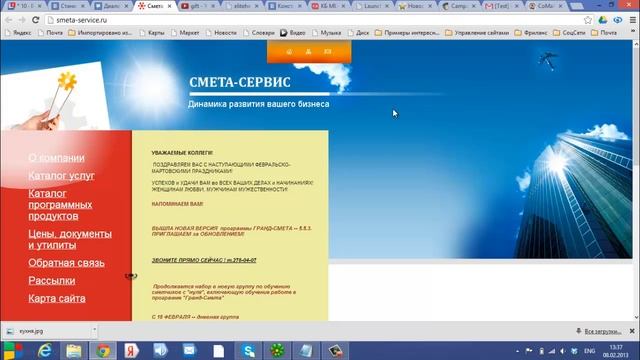Open the blank document taskbar icon

click(x=219, y=351)
